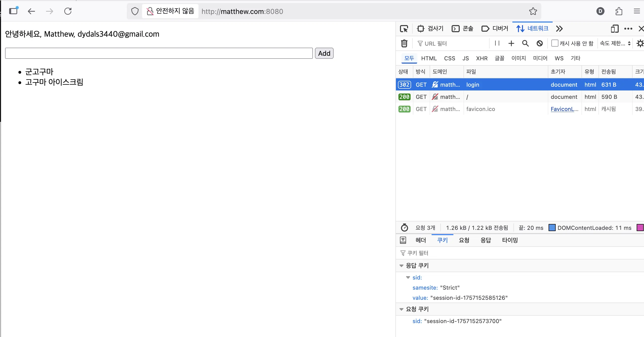The height and width of the screenshot is (337, 644).
Task: Enable the 캐시 사용 안 함 checkbox
Action: (x=555, y=43)
